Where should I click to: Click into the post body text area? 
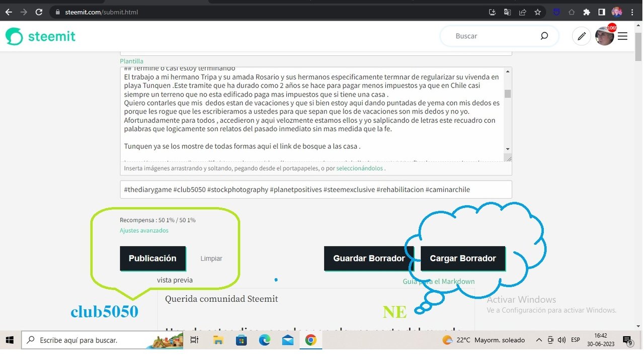pos(312,114)
